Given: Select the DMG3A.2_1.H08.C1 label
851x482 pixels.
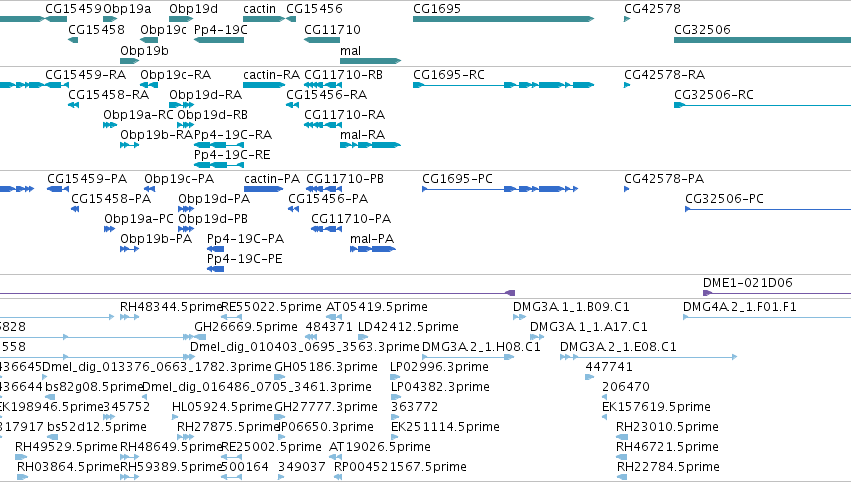Looking at the screenshot, I should click(x=481, y=346).
